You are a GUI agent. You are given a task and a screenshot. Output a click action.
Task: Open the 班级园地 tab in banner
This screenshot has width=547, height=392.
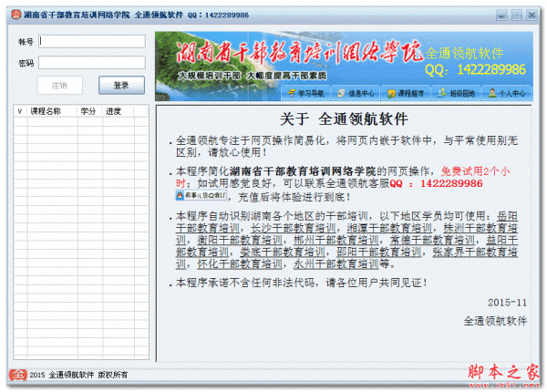[457, 93]
